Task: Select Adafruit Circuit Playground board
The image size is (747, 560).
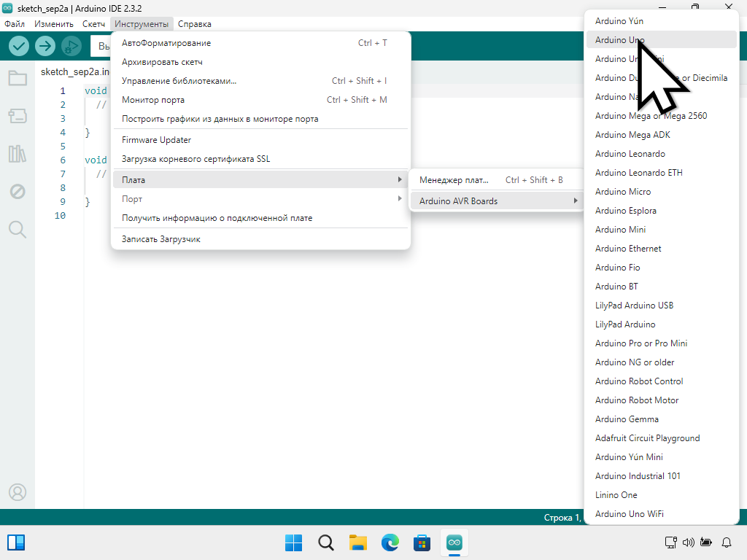Action: pos(662,438)
